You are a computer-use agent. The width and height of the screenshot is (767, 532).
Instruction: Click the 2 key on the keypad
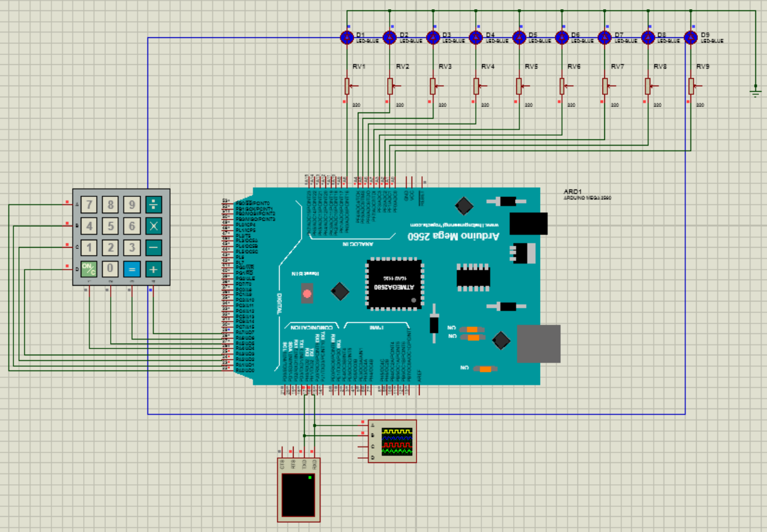(111, 248)
